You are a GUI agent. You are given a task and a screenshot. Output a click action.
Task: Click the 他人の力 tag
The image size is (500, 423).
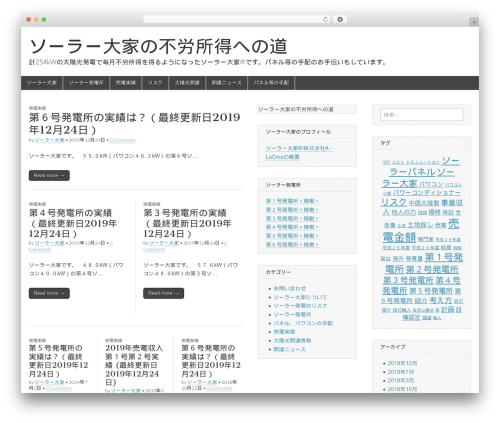[404, 212]
